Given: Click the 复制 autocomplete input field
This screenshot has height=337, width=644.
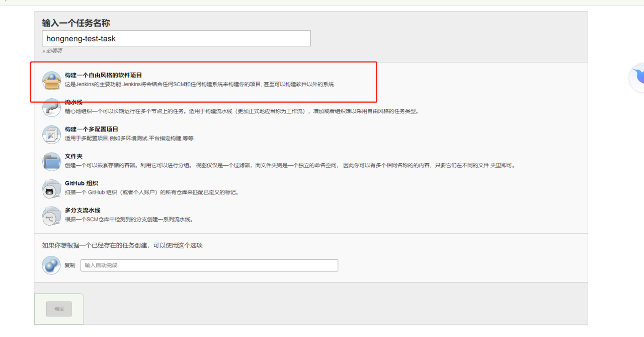Looking at the screenshot, I should pyautogui.click(x=209, y=265).
